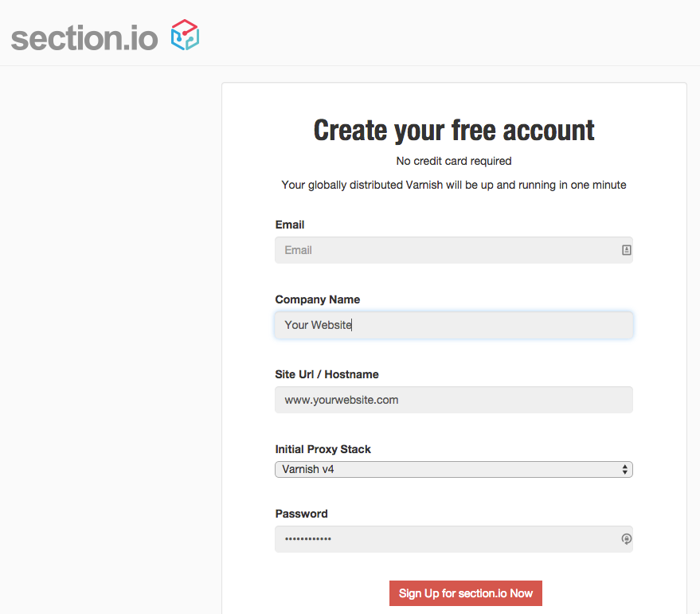700x614 pixels.
Task: Click the Create your free account heading
Action: click(x=454, y=130)
